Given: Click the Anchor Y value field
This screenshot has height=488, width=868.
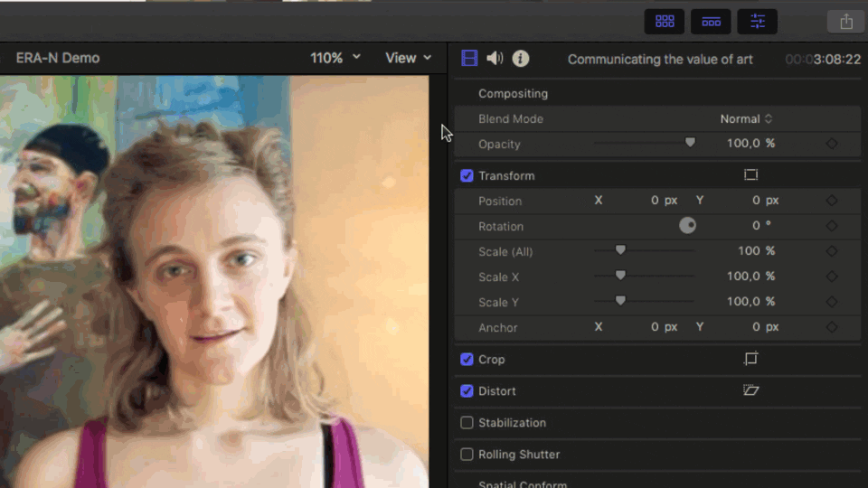Looking at the screenshot, I should coord(766,327).
